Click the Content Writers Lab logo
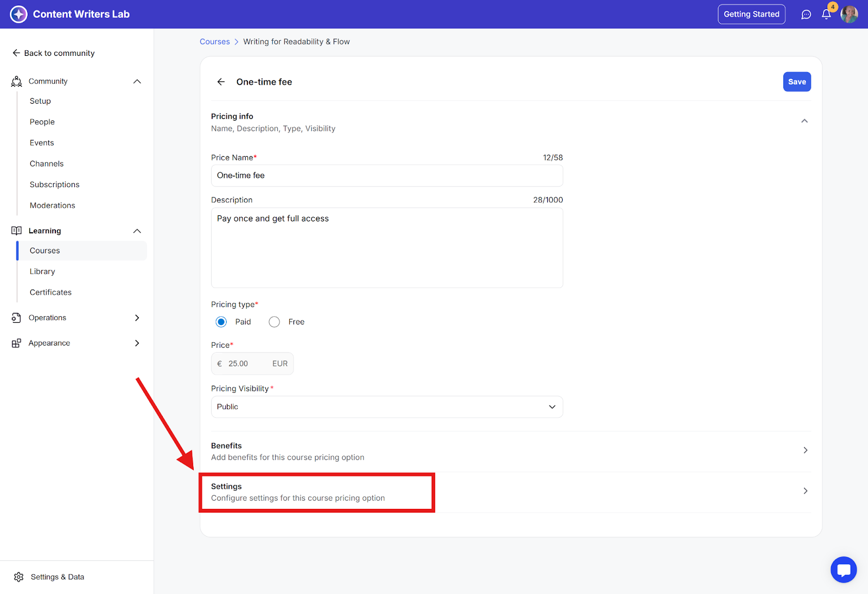868x594 pixels. point(18,15)
